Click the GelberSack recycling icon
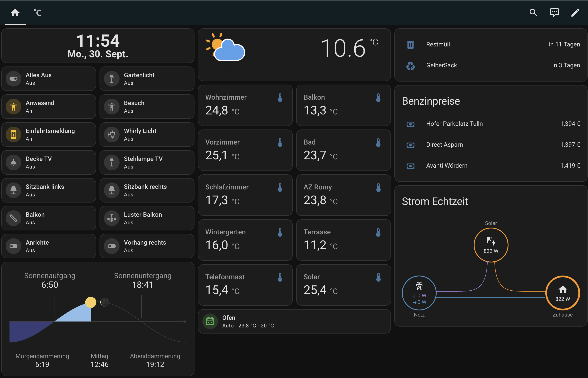Screen dimensions: 588x378 (x=411, y=66)
